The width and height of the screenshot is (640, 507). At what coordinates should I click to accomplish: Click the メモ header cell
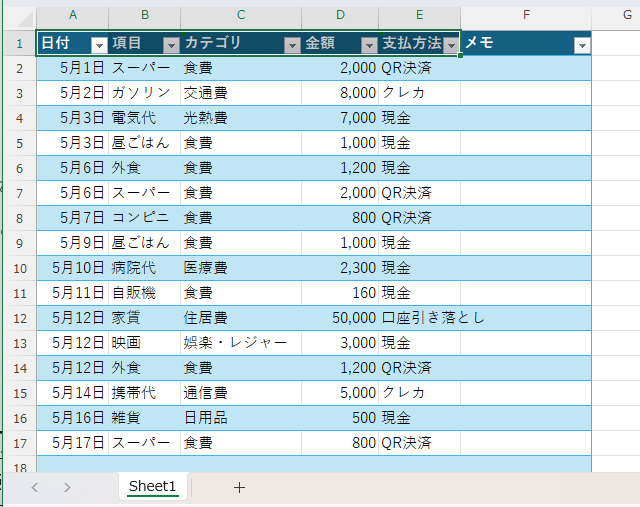(x=526, y=43)
